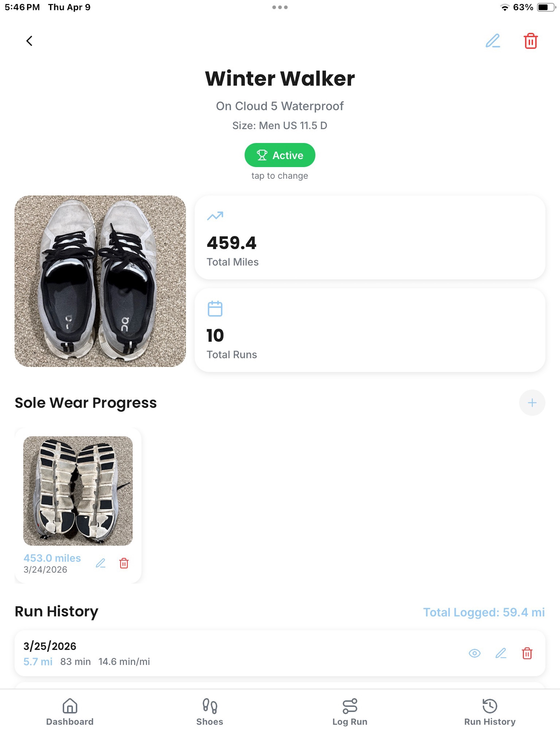
Task: Delete the Winter Walker shoe
Action: (x=530, y=41)
